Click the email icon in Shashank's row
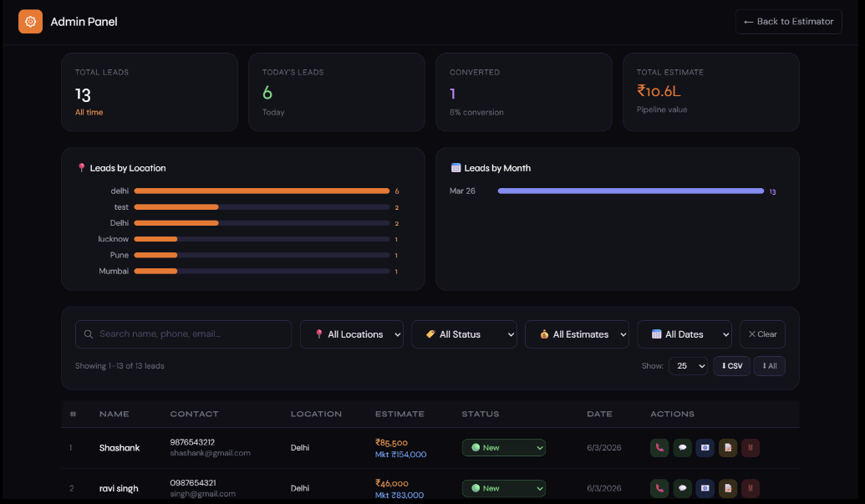The width and height of the screenshot is (865, 504). click(705, 448)
